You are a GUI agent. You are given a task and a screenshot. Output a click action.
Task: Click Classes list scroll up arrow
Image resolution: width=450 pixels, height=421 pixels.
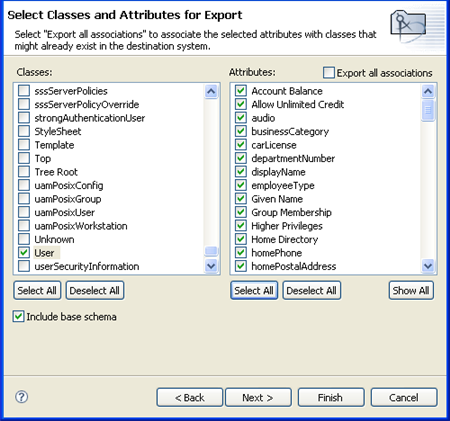click(211, 91)
